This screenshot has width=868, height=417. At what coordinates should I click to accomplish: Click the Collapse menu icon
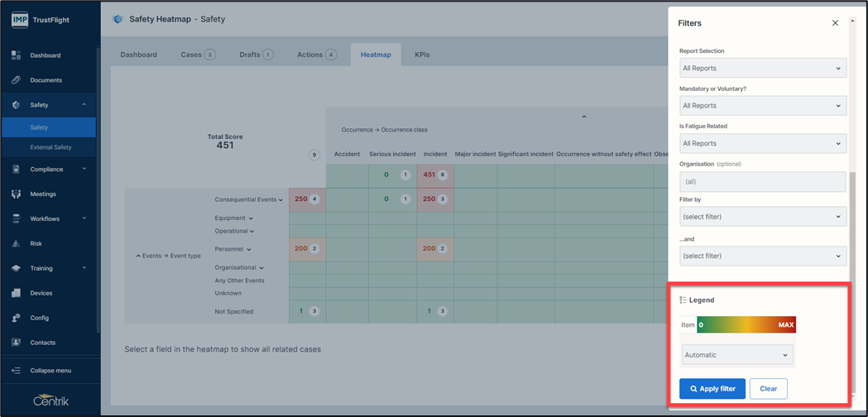pyautogui.click(x=16, y=371)
